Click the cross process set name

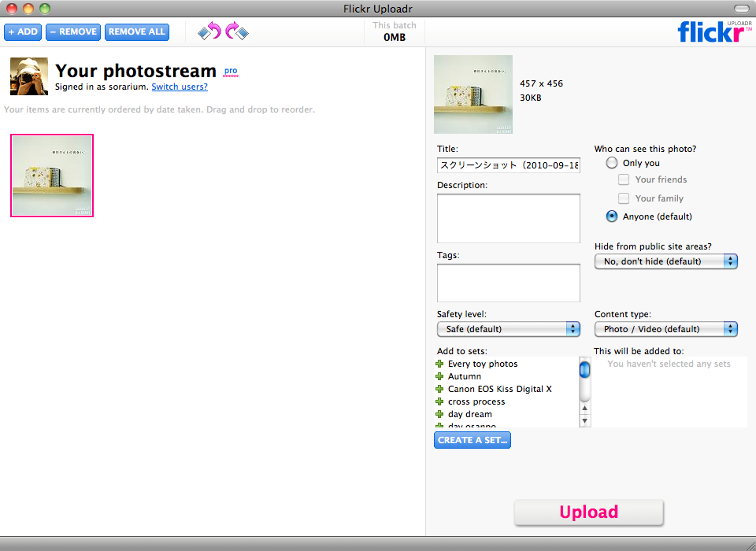click(x=476, y=401)
